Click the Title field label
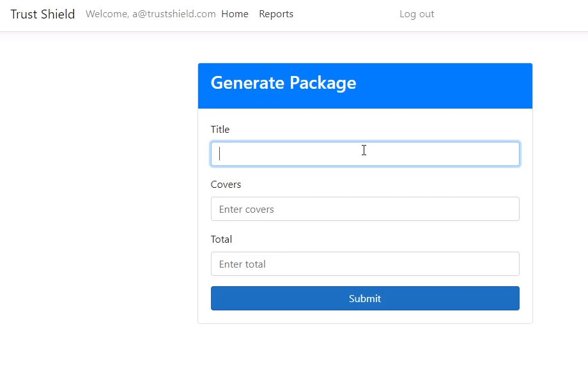Viewport: 588px width, 373px height. 220,130
